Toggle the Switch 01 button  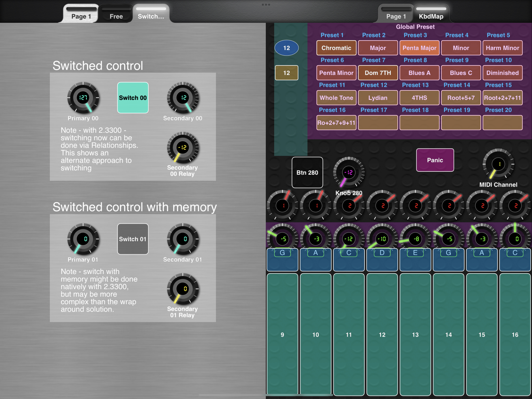click(133, 239)
